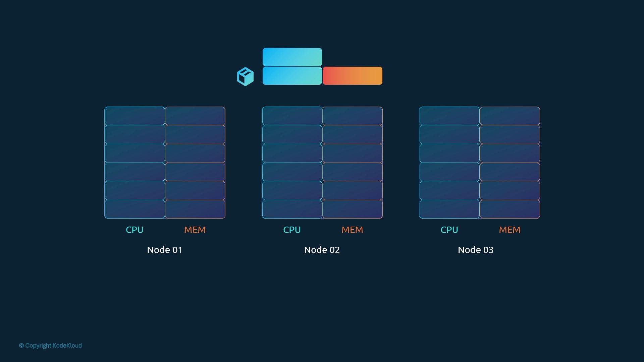Click Node 02 label

pos(322,250)
